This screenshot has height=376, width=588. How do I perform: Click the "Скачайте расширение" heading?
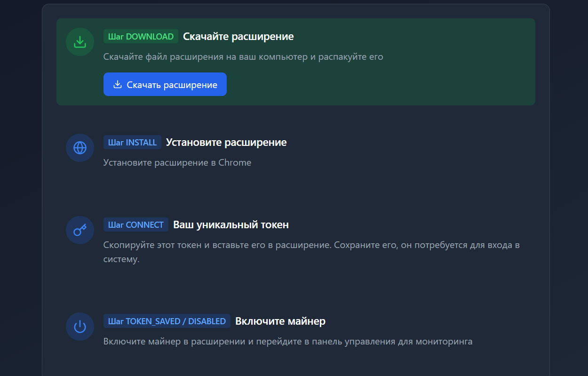[238, 36]
